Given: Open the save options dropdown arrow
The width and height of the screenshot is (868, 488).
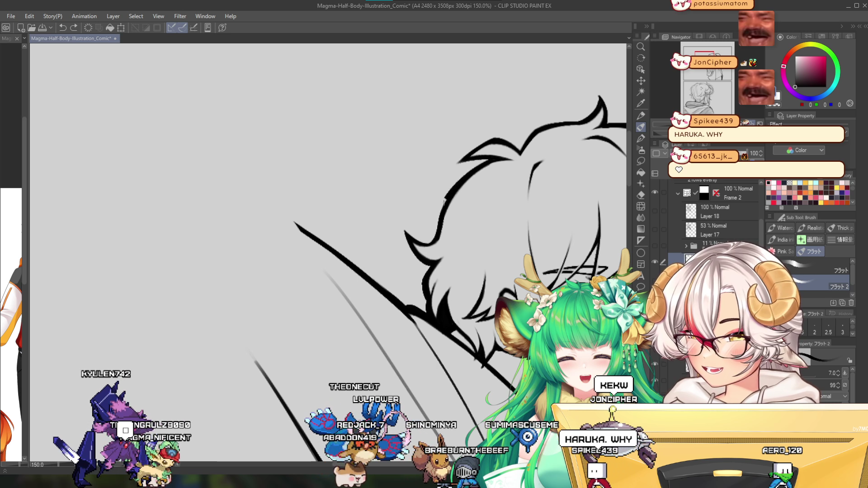Looking at the screenshot, I should (51, 28).
